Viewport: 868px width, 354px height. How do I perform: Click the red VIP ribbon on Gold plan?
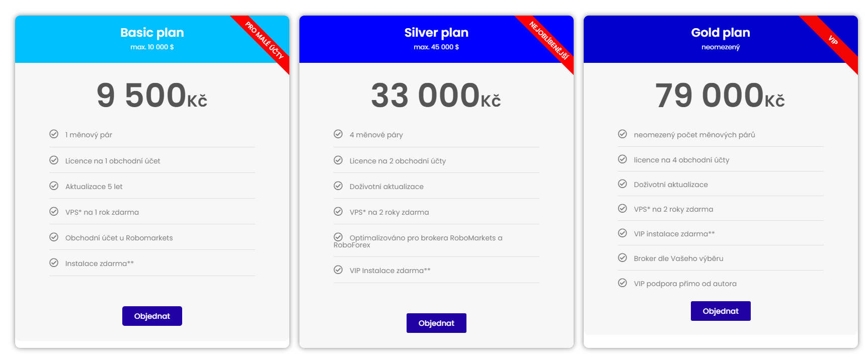832,41
